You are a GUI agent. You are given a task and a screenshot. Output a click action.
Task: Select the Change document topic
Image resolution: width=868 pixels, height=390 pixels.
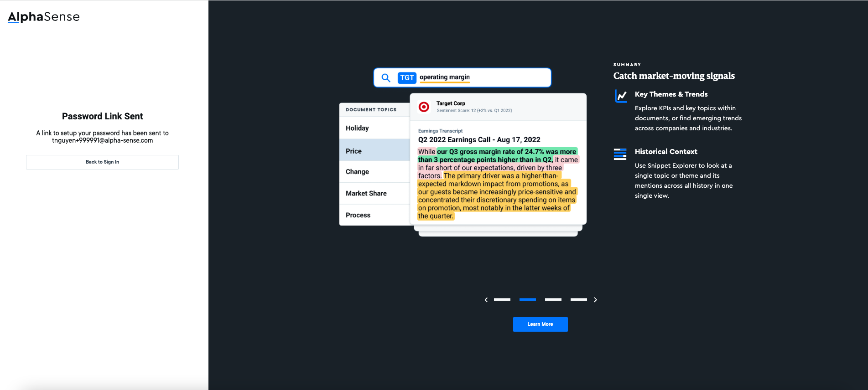374,172
